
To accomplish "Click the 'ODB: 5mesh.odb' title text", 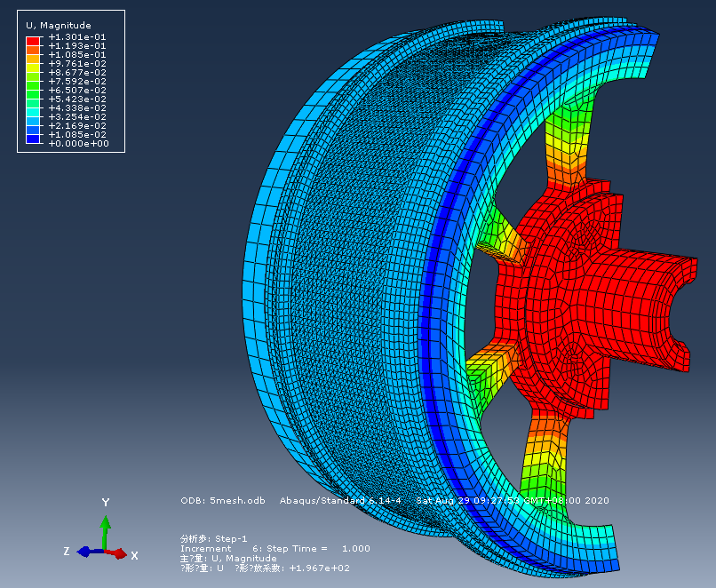I will 225,500.
